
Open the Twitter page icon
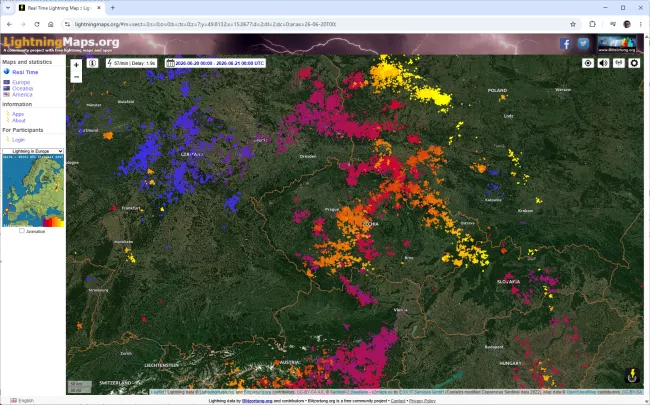pos(583,44)
